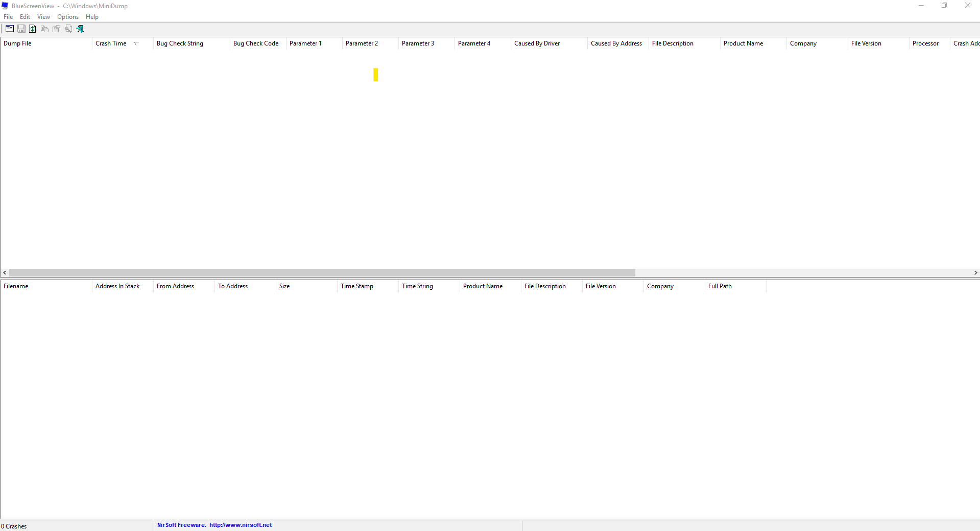The height and width of the screenshot is (531, 980).
Task: Sort lower pane by Filename column
Action: pos(46,286)
